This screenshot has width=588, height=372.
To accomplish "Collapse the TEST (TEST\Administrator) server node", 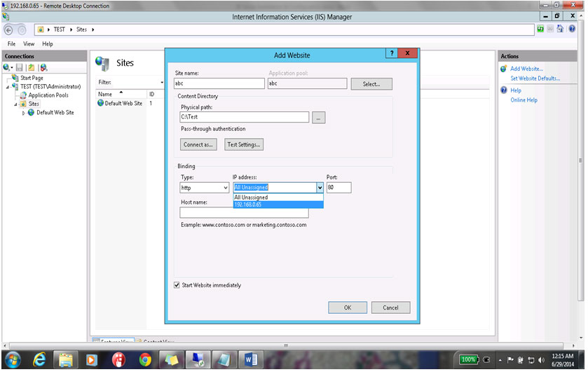I will pos(8,87).
